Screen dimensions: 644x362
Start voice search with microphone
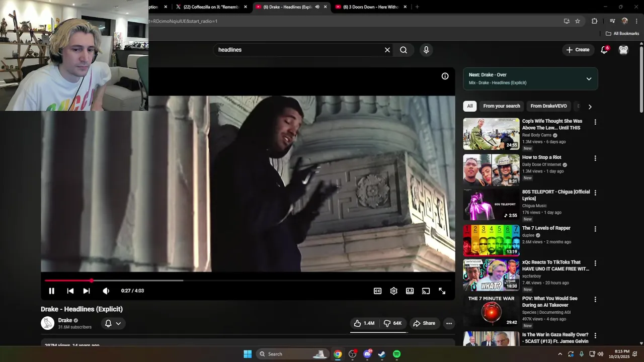pyautogui.click(x=426, y=50)
